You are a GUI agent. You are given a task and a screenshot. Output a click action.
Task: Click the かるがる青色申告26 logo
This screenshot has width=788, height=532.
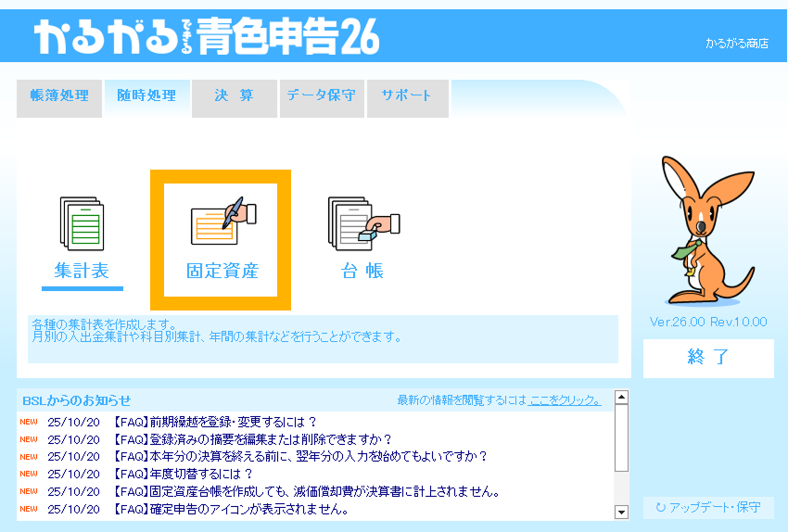(x=207, y=36)
